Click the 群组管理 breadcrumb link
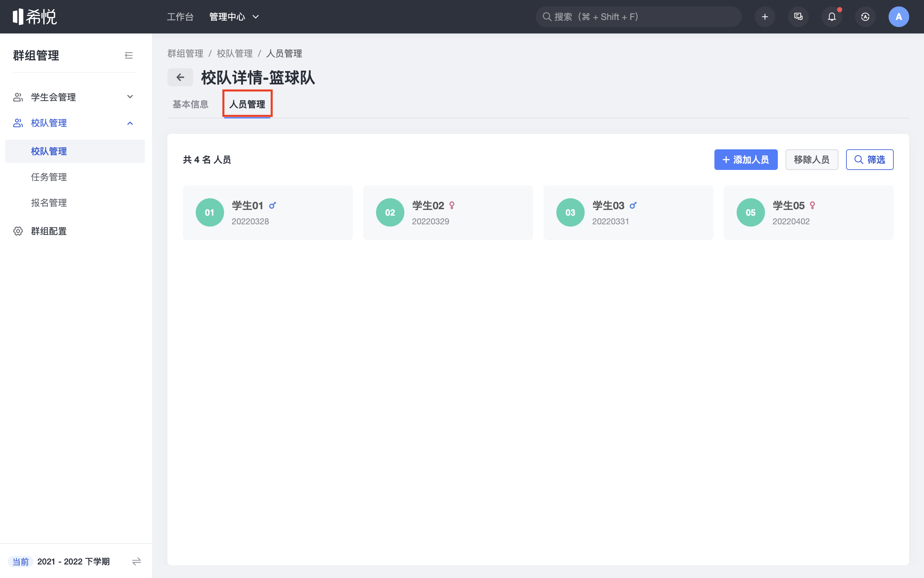 (x=185, y=53)
